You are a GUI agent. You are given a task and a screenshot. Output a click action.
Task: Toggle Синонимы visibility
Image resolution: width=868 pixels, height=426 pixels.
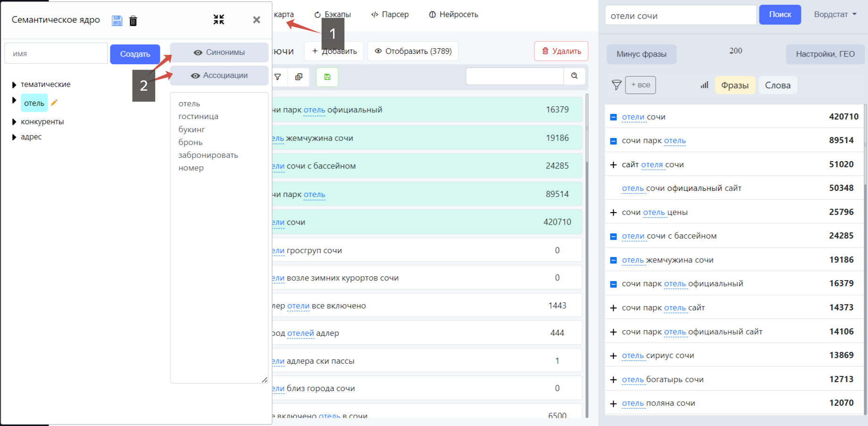[219, 52]
